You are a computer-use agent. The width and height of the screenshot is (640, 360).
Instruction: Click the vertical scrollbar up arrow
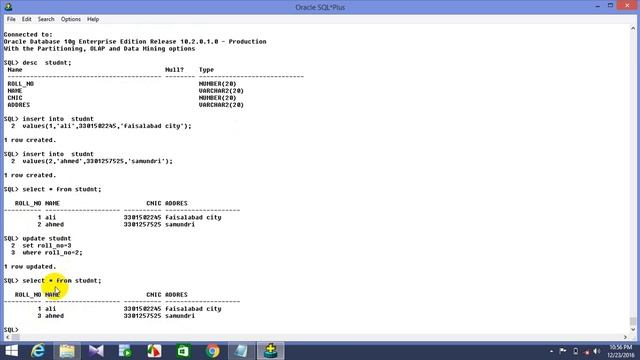pyautogui.click(x=633, y=28)
